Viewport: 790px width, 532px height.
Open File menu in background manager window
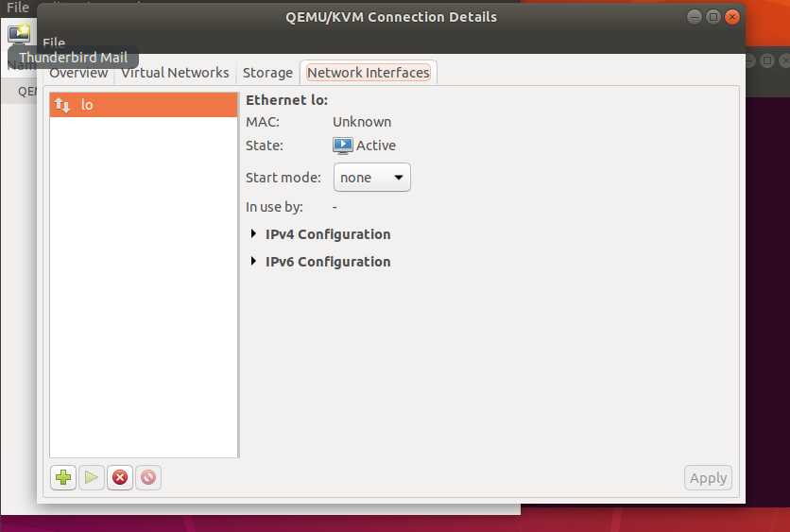18,7
